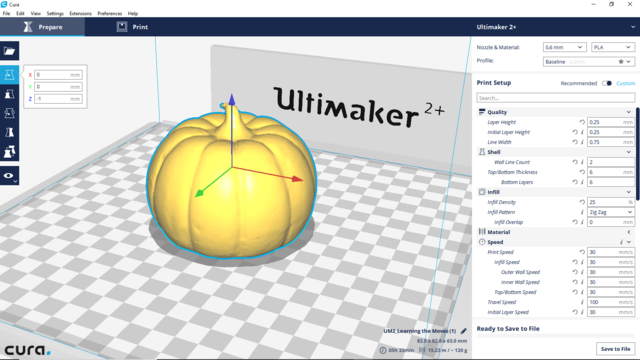Click the pencil icon to rename job
The width and height of the screenshot is (640, 360).
(464, 331)
